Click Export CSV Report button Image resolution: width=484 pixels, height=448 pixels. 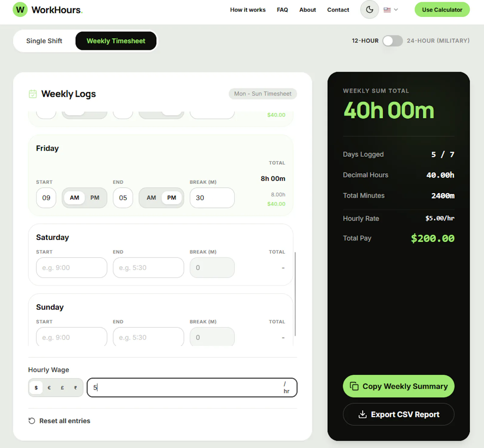(x=399, y=414)
